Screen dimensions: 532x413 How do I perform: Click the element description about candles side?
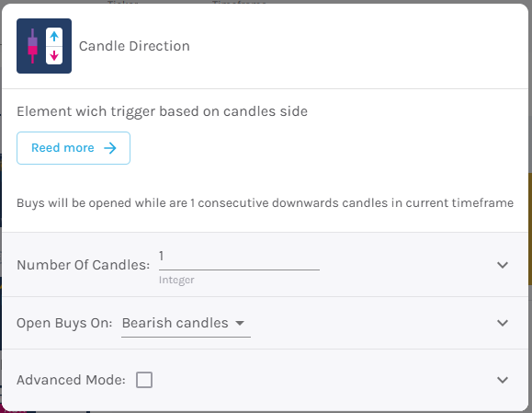point(163,111)
